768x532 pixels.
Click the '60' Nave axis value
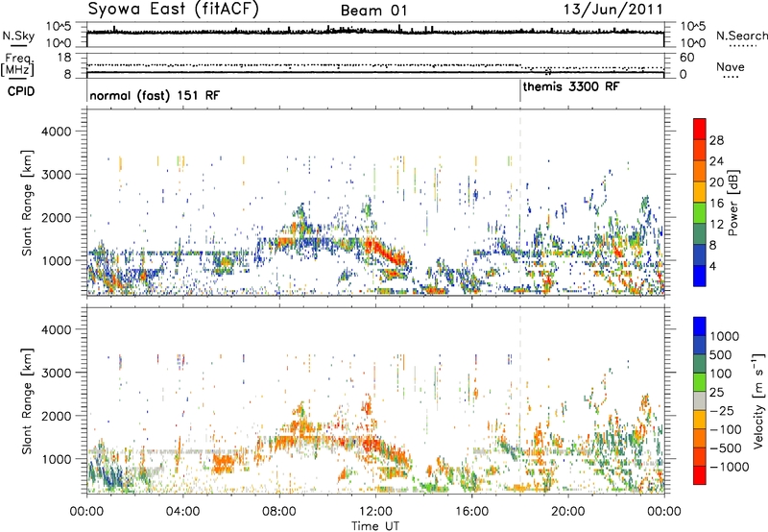click(x=687, y=58)
